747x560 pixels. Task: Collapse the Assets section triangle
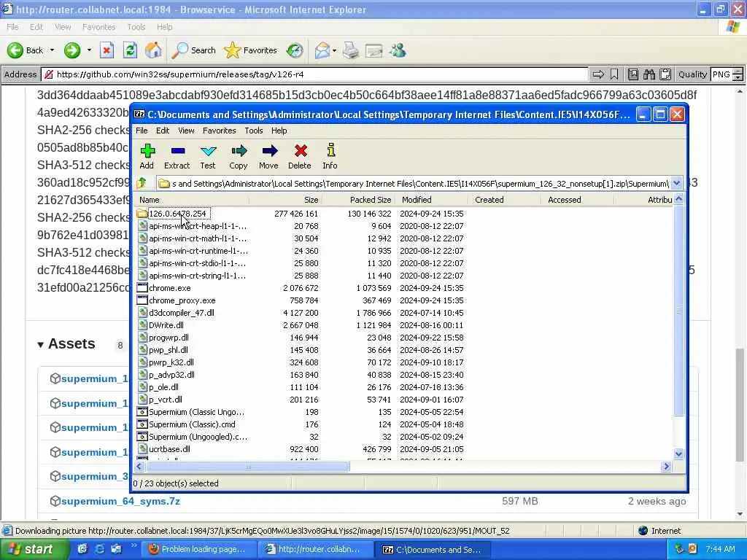[x=41, y=345]
